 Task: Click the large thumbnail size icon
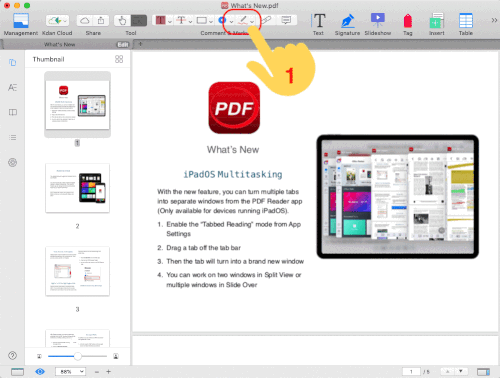tap(116, 356)
